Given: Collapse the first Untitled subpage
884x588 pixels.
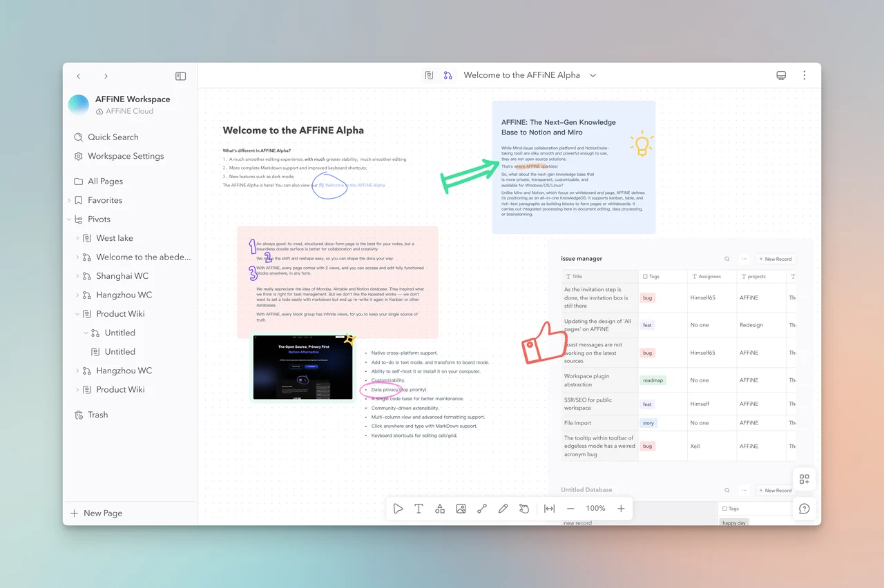Looking at the screenshot, I should (86, 333).
